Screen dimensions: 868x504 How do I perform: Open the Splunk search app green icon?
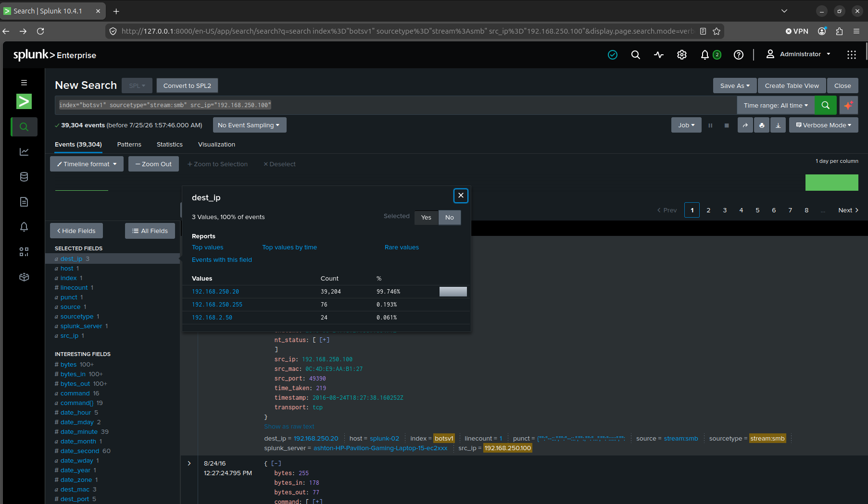pyautogui.click(x=24, y=101)
